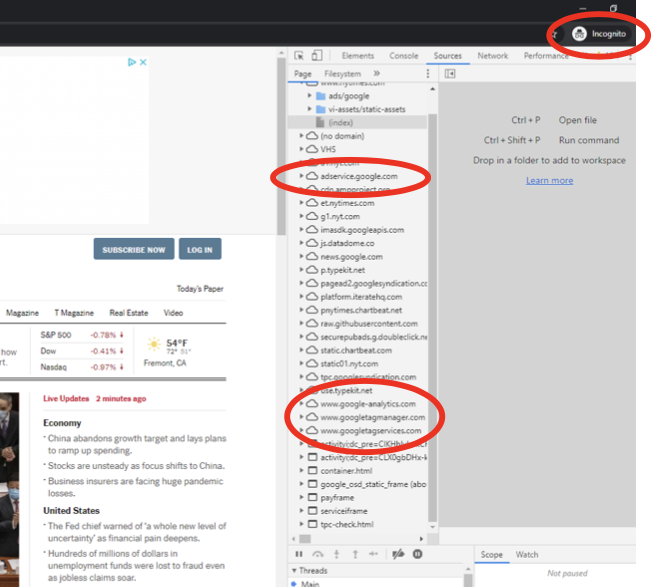Expand the ads/google folder
Screen dimensions: 651x587
click(x=309, y=96)
